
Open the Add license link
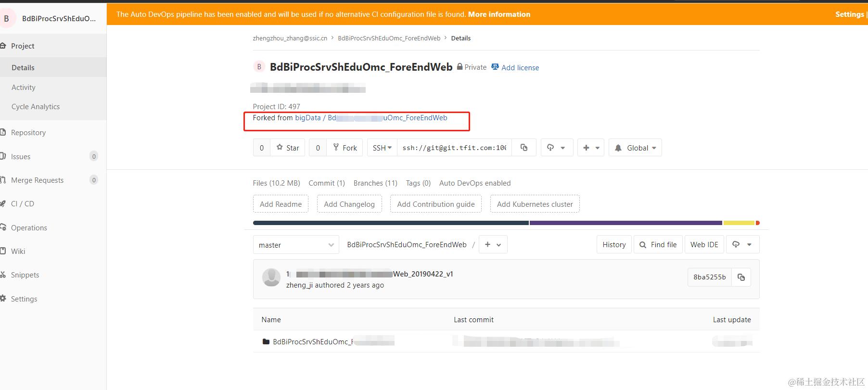(x=515, y=67)
